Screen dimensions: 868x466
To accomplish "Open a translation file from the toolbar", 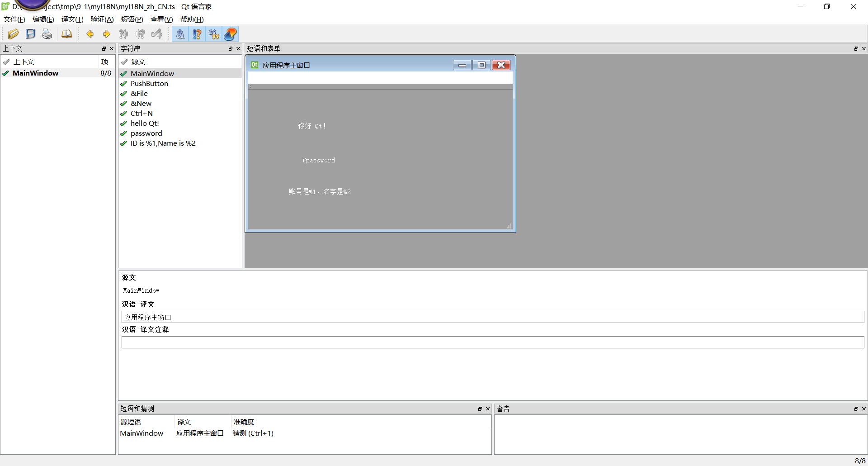I will [13, 34].
